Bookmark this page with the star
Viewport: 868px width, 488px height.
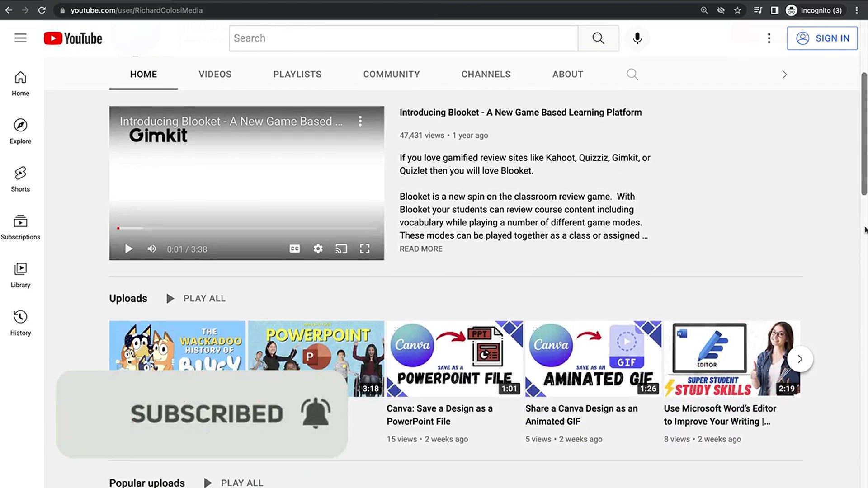pyautogui.click(x=737, y=10)
